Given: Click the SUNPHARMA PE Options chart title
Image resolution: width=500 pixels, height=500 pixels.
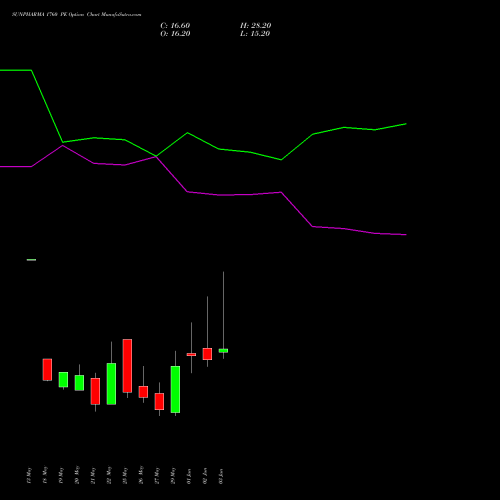Looking at the screenshot, I should [x=76, y=15].
